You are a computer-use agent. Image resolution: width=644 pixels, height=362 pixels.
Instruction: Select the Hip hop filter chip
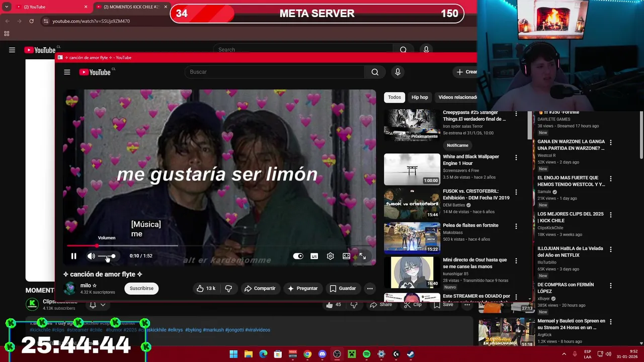tap(420, 97)
